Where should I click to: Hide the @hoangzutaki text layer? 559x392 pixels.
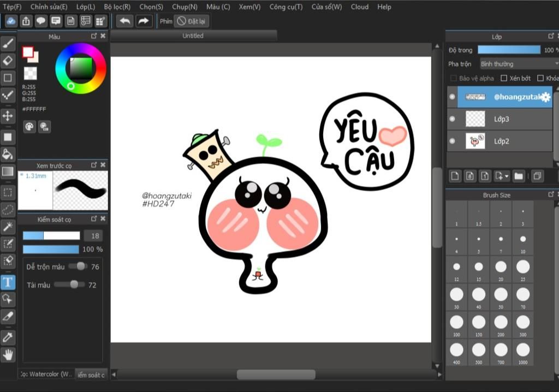coord(453,97)
